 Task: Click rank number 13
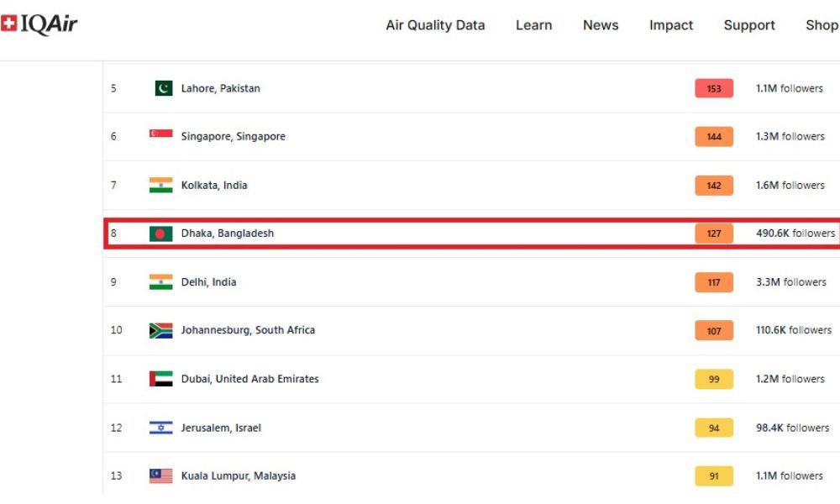[116, 475]
